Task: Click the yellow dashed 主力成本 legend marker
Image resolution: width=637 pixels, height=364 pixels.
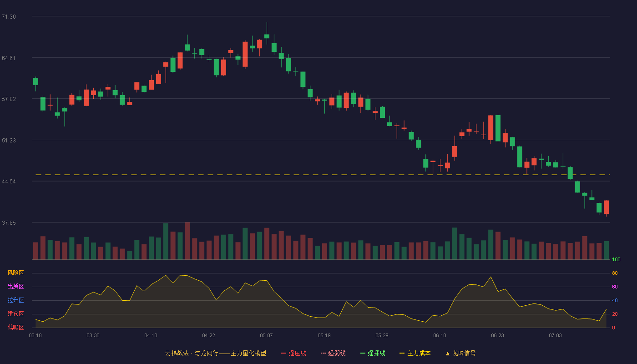Action: [402, 353]
